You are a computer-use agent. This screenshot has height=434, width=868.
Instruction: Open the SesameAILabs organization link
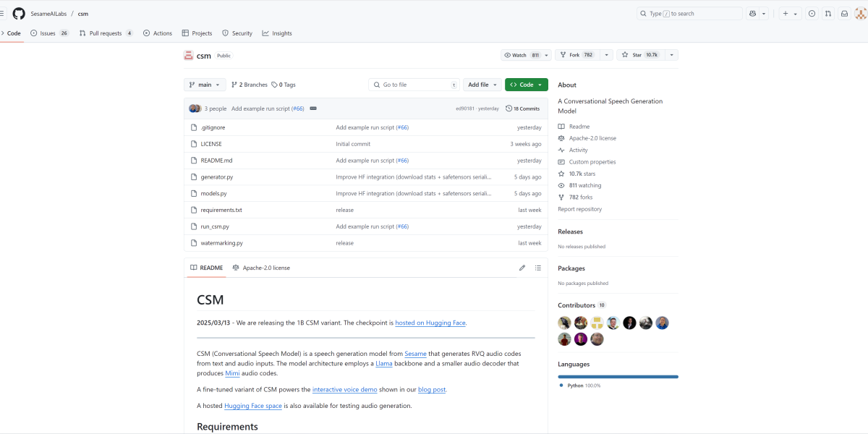48,14
